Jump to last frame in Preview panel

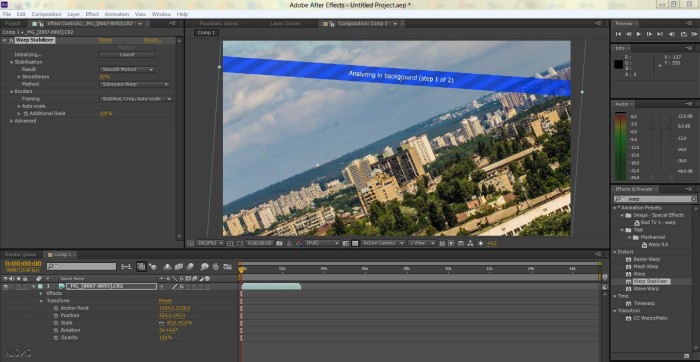point(659,34)
